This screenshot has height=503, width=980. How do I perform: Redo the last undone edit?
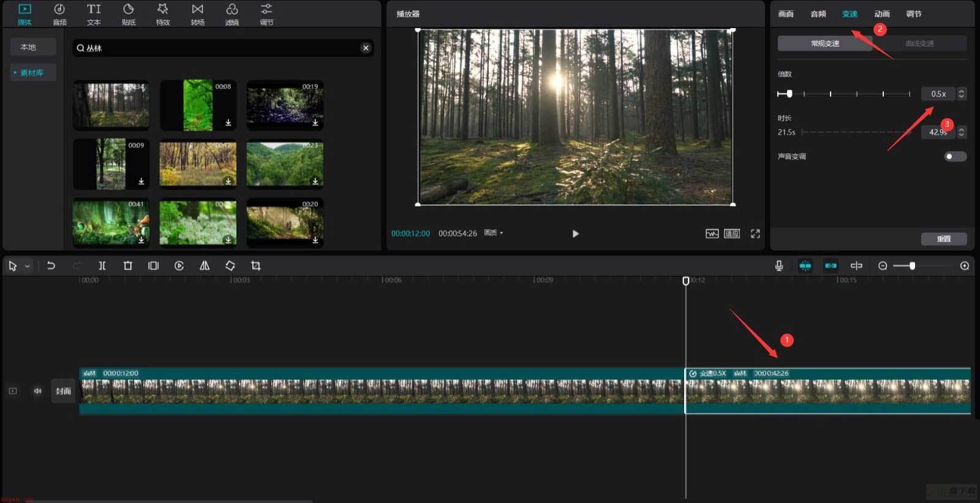77,266
